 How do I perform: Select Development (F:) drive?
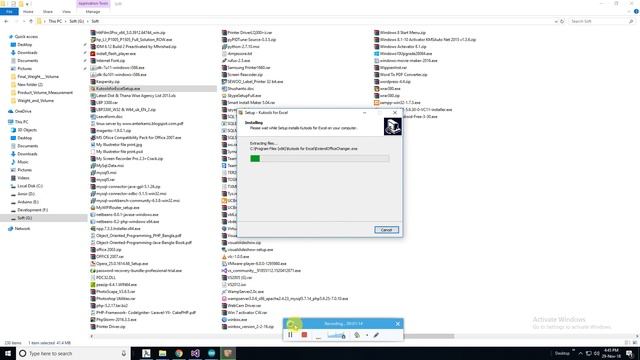(x=32, y=210)
